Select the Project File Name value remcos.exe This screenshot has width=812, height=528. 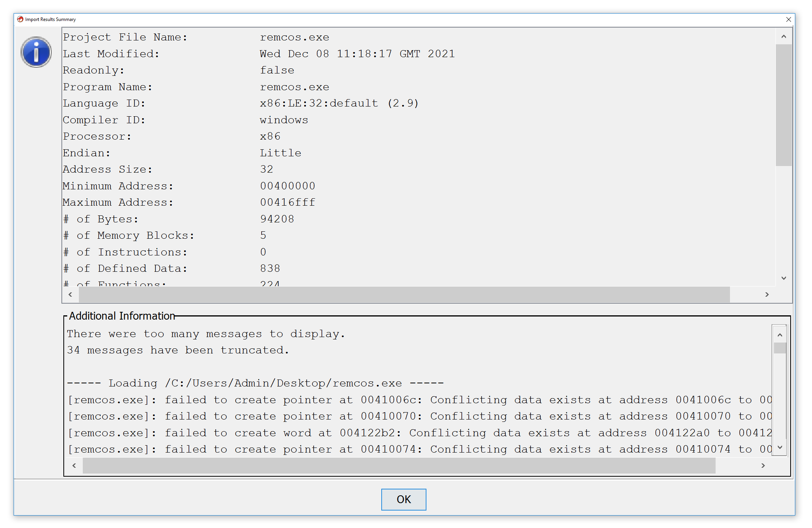point(294,37)
